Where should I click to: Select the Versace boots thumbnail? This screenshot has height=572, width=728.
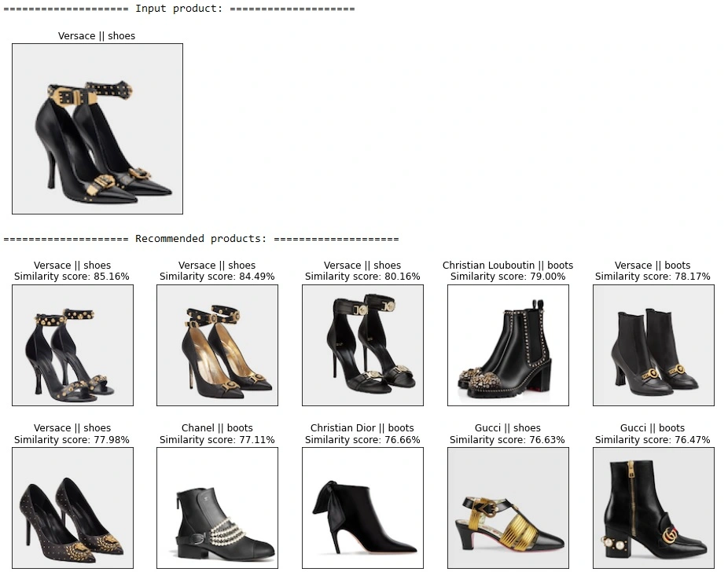(x=653, y=345)
